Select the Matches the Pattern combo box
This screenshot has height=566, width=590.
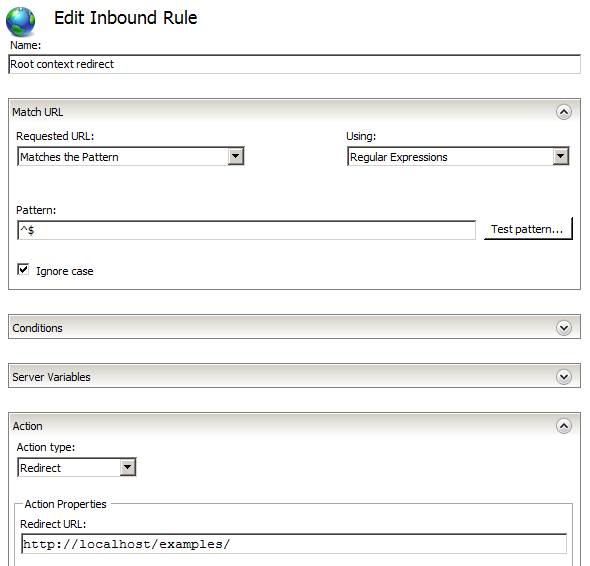tap(131, 156)
